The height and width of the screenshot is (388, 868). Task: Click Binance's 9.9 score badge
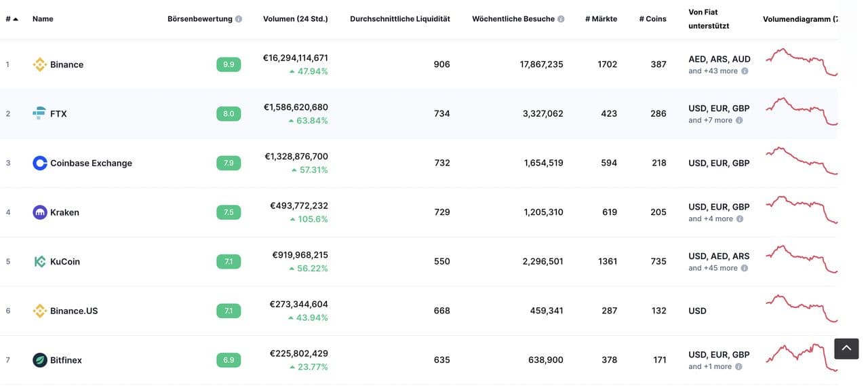(229, 64)
